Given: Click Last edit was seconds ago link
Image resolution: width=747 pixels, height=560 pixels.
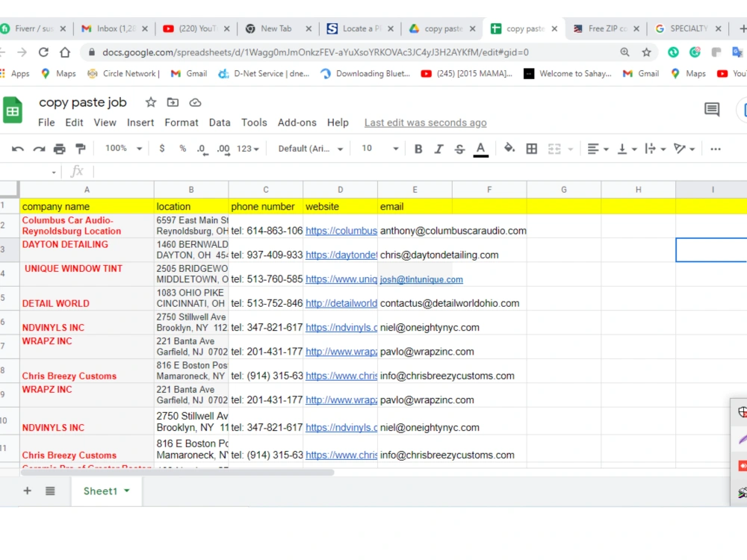Looking at the screenshot, I should (x=426, y=123).
